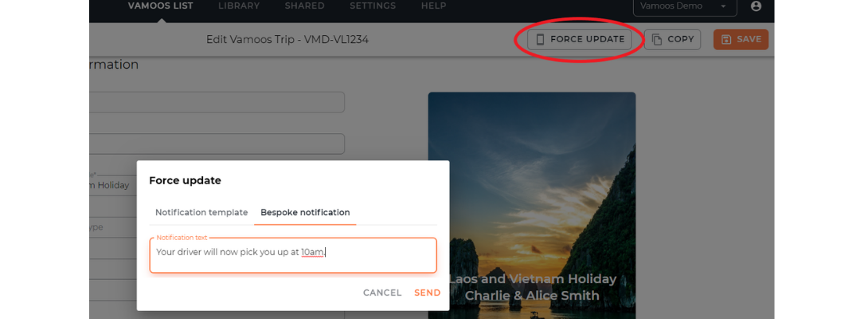Viewport: 868px width, 319px height.
Task: Switch to the Notification template tab
Action: [201, 212]
